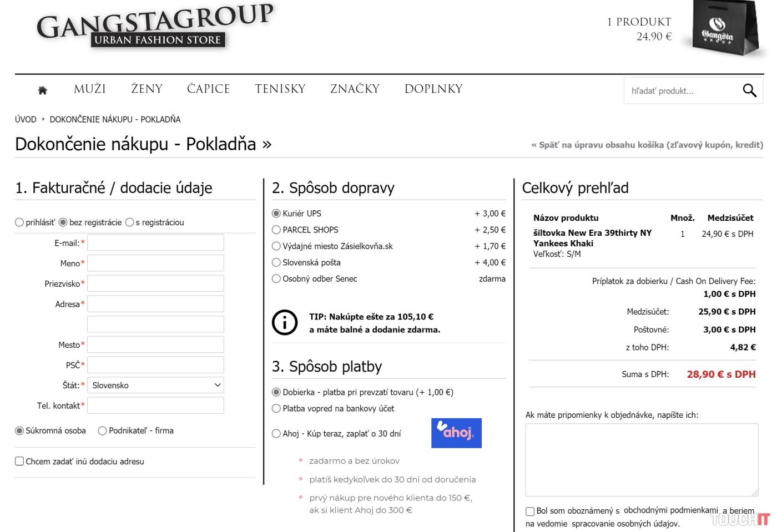The image size is (777, 532).
Task: Click the 'Veľkosť: S/M' size text
Action: [x=557, y=254]
